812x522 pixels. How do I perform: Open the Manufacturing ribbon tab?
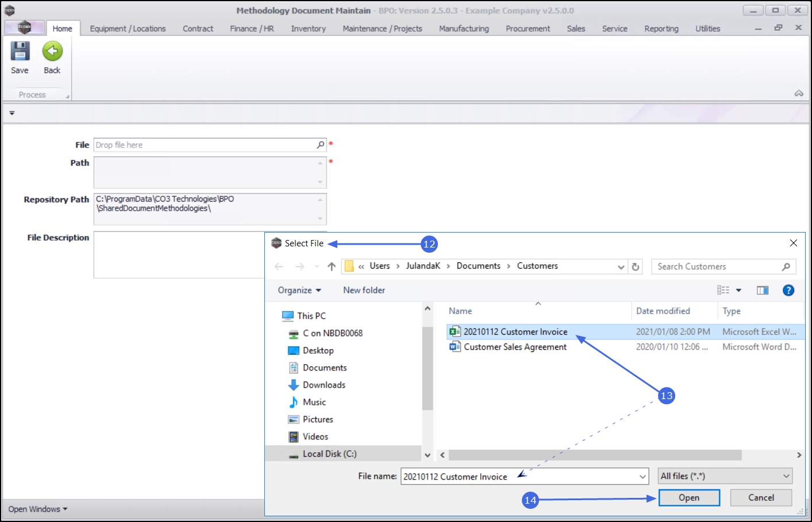coord(464,29)
